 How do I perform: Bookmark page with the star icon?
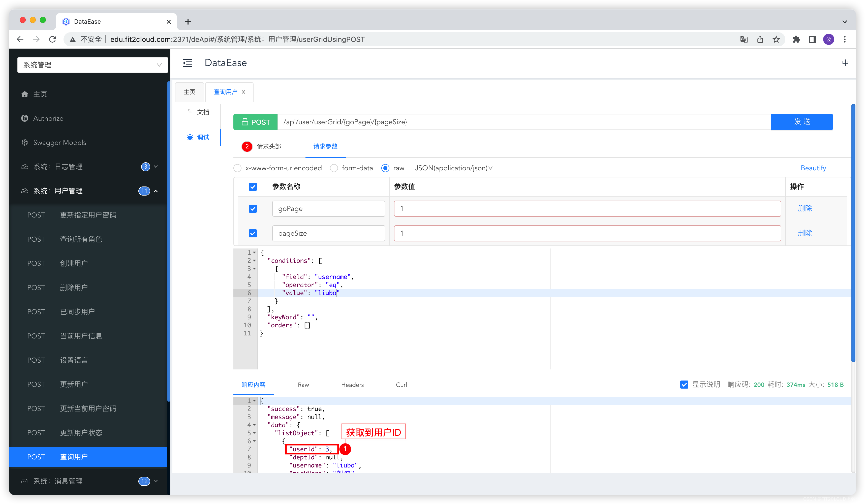tap(776, 40)
